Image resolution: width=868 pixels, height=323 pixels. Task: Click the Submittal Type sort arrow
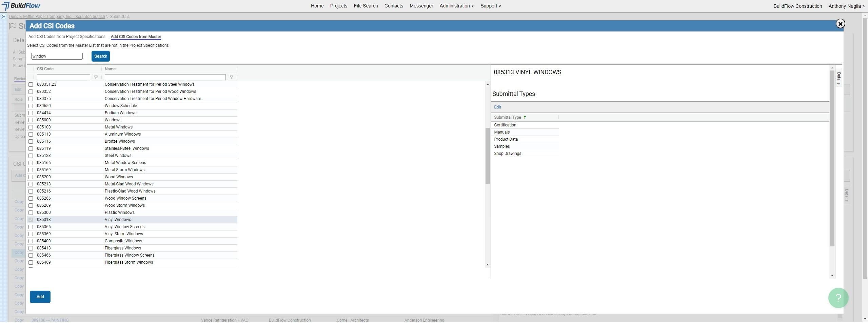coord(525,117)
